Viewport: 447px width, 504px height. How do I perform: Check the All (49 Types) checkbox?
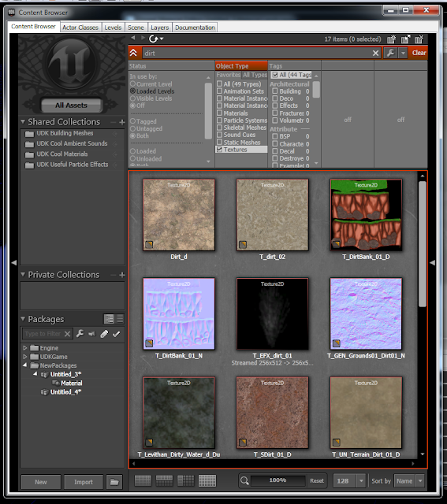219,84
